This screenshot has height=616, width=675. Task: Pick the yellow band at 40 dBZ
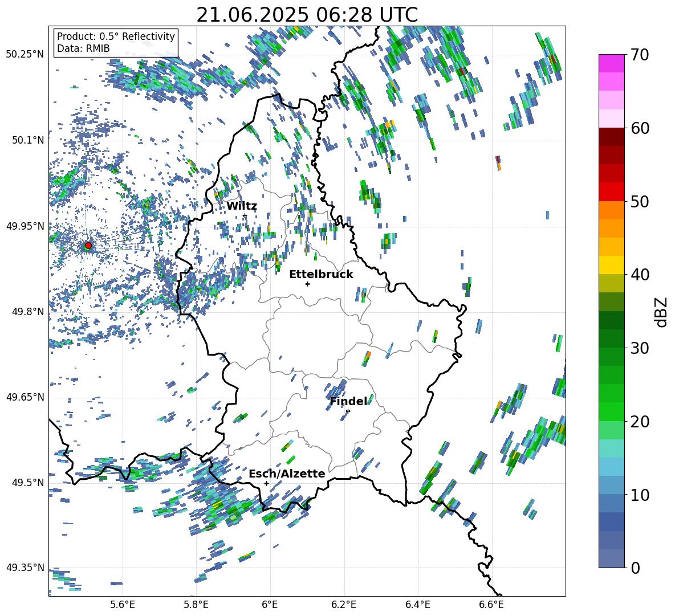pyautogui.click(x=612, y=265)
